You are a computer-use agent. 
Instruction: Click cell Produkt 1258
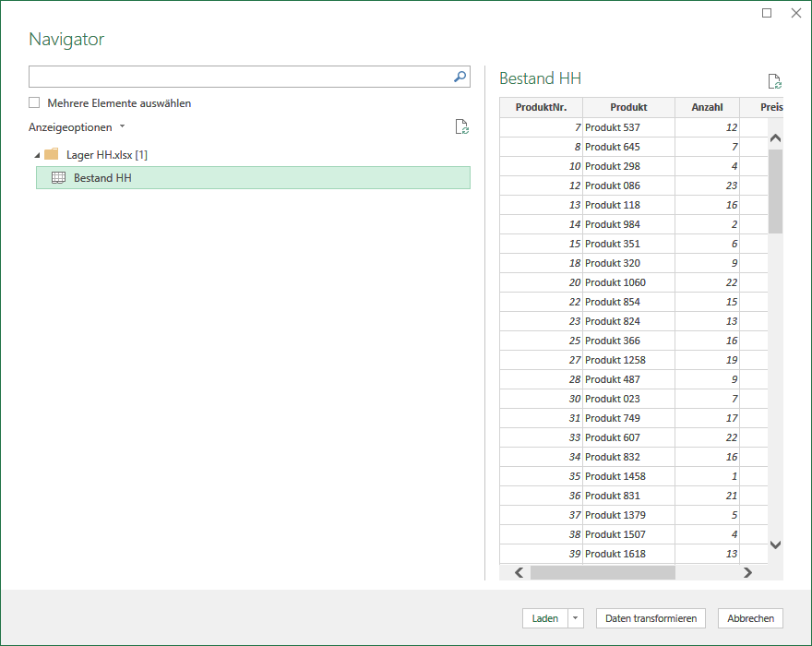pos(628,360)
